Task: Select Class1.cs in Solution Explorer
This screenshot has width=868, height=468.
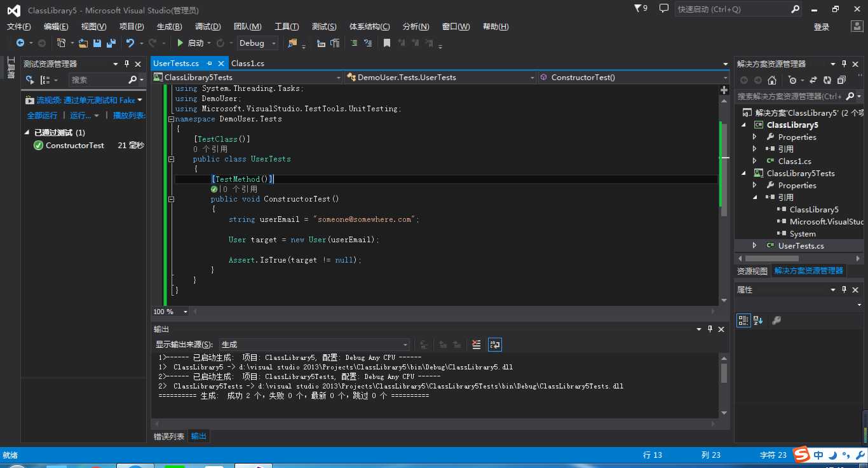Action: pos(794,162)
